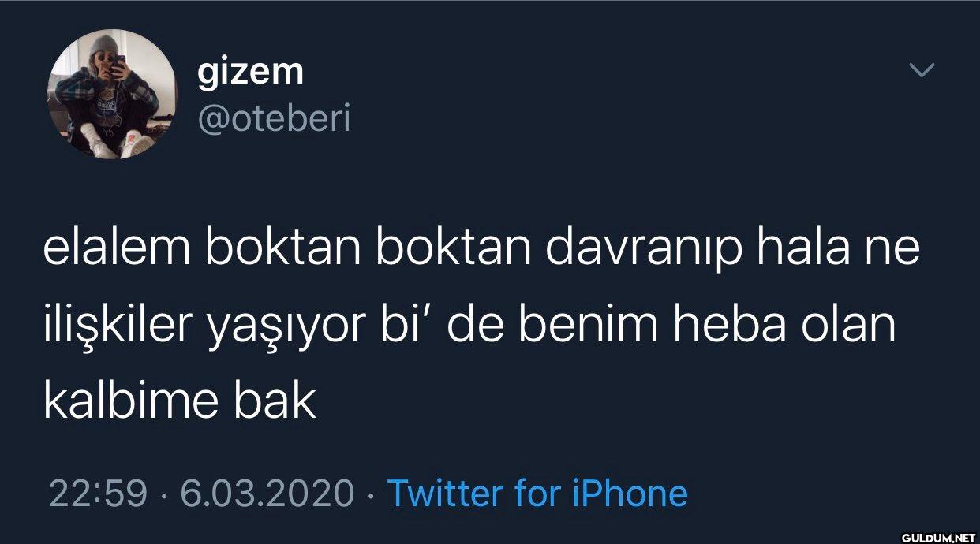Open gizem's profile picture
980x544 pixels.
[112, 95]
